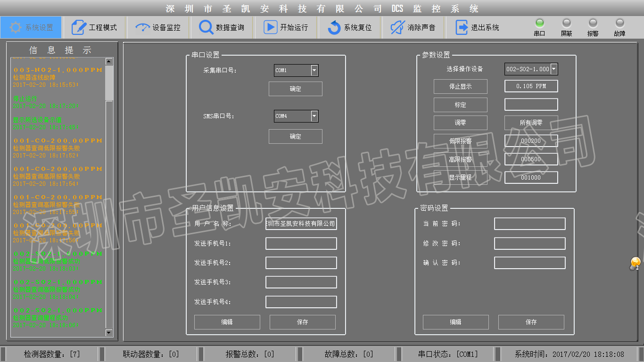Click the 所有调零 button
Viewport: 644px width, 362px height.
coord(531,123)
